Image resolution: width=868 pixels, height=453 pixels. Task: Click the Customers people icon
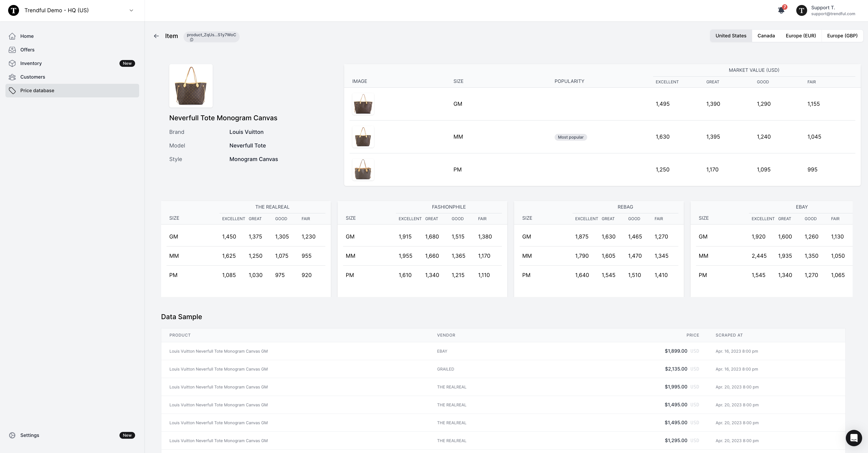click(12, 77)
